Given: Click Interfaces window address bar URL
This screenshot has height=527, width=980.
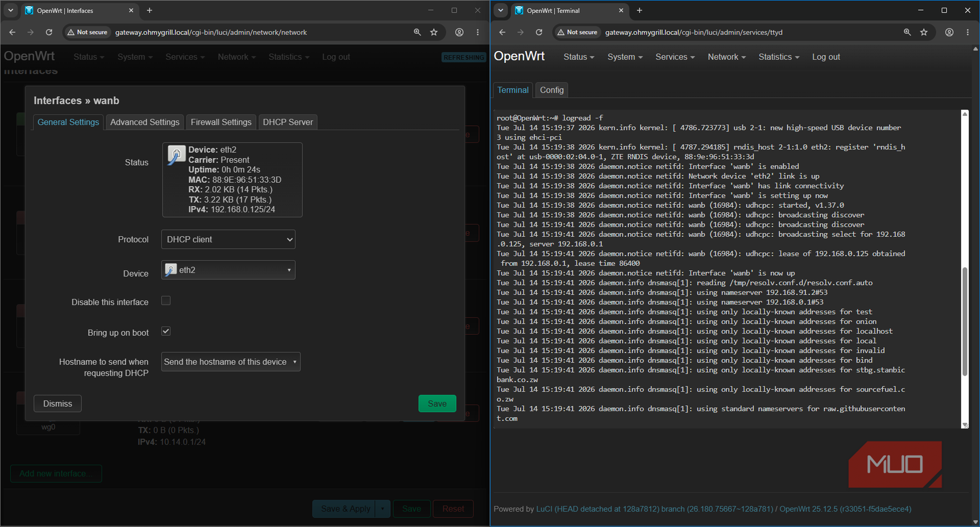Looking at the screenshot, I should click(211, 33).
